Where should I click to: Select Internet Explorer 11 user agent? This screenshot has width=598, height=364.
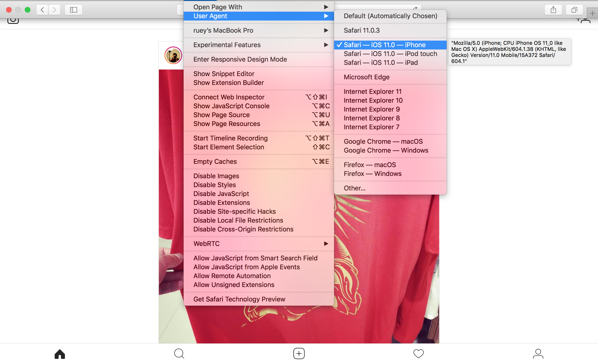390,92
